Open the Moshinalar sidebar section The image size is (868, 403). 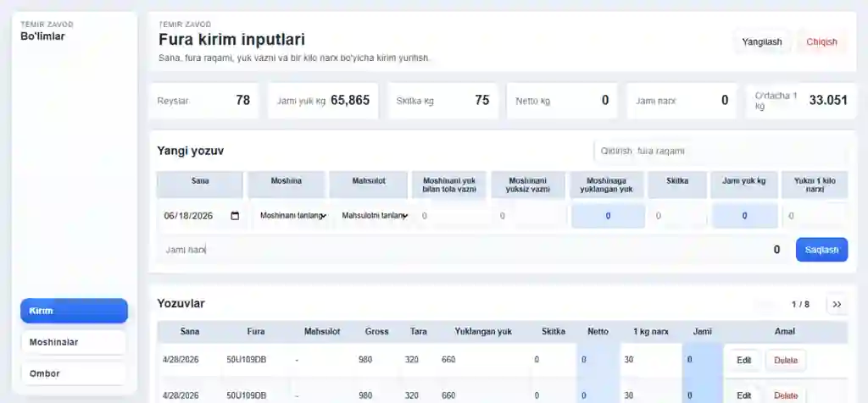(x=75, y=342)
